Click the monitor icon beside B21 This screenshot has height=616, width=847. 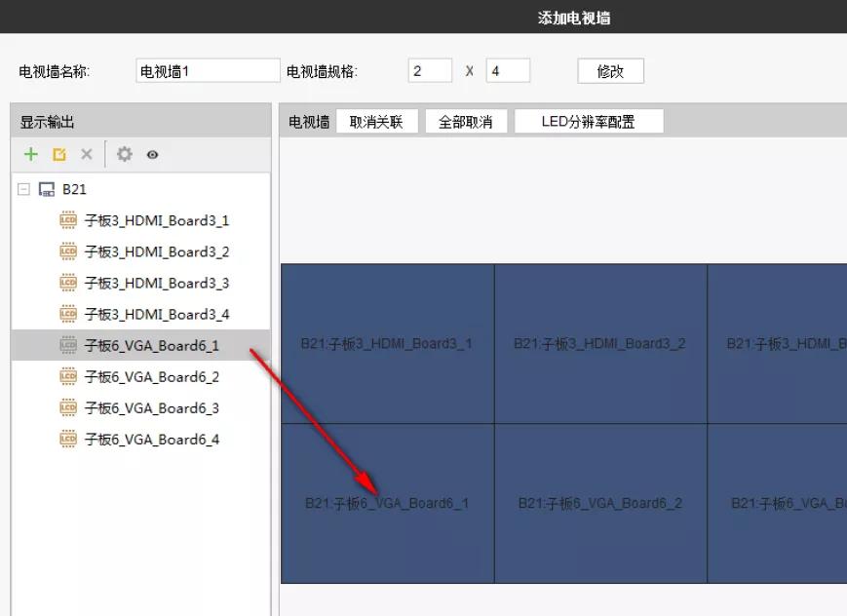(46, 188)
